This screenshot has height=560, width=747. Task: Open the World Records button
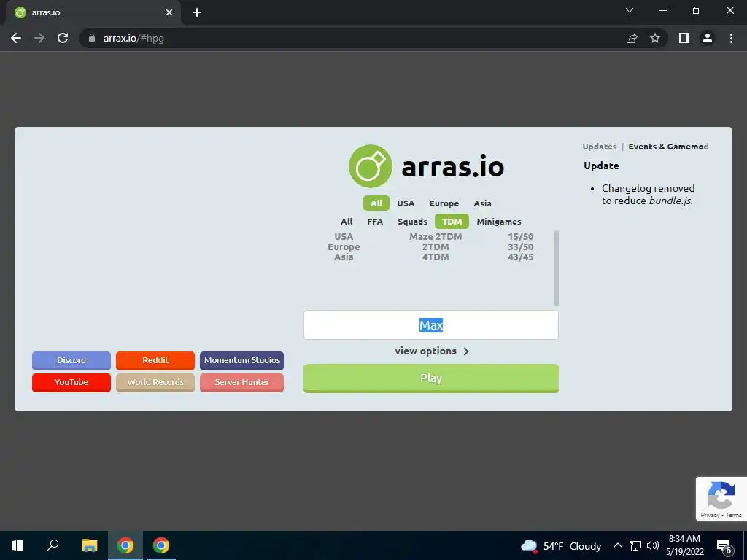(155, 382)
